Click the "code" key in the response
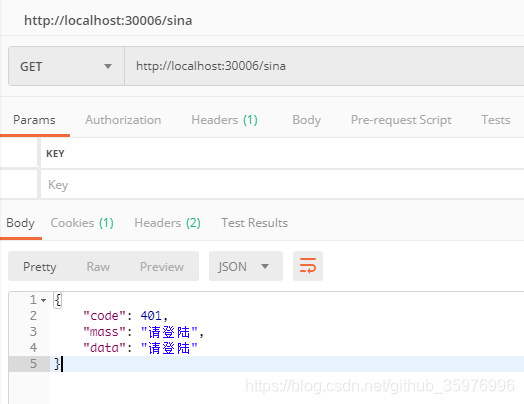Screen dimensions: 524x404 pyautogui.click(x=104, y=316)
